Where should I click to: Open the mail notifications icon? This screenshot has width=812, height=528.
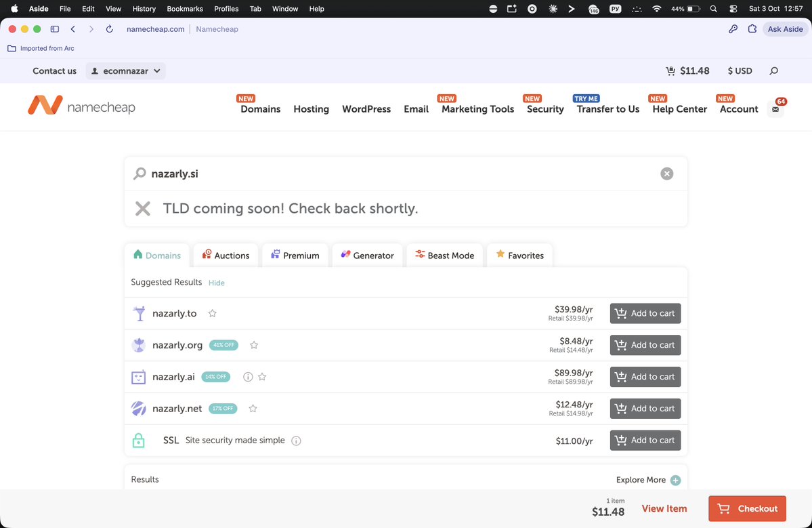[x=775, y=109]
